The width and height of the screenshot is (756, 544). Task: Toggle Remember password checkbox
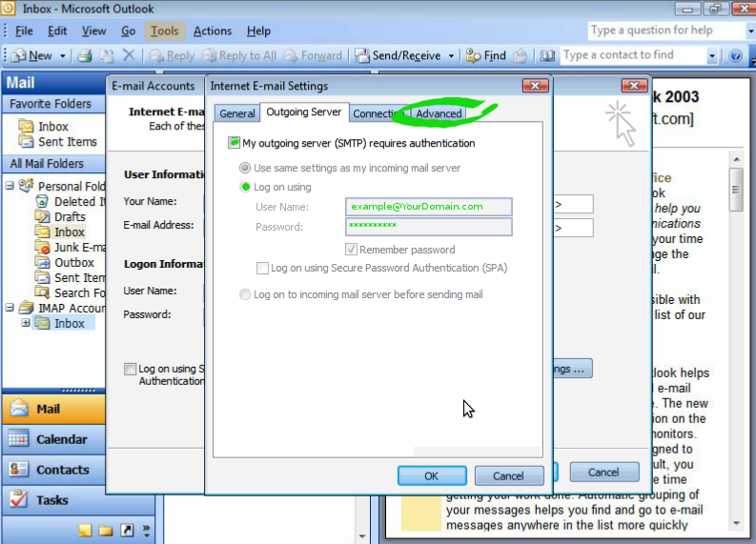tap(352, 250)
